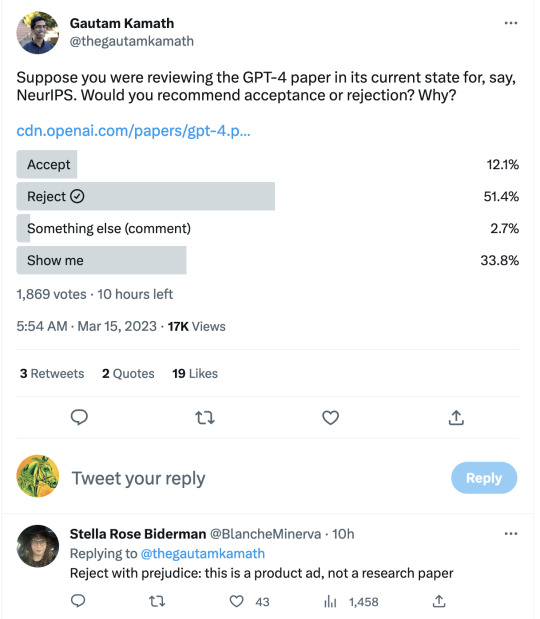
Task: Select Something else (comment) poll option
Action: coord(268,228)
